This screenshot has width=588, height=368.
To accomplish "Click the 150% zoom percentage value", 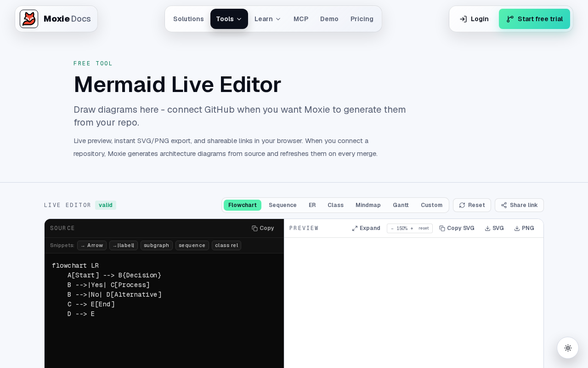I will [x=402, y=228].
